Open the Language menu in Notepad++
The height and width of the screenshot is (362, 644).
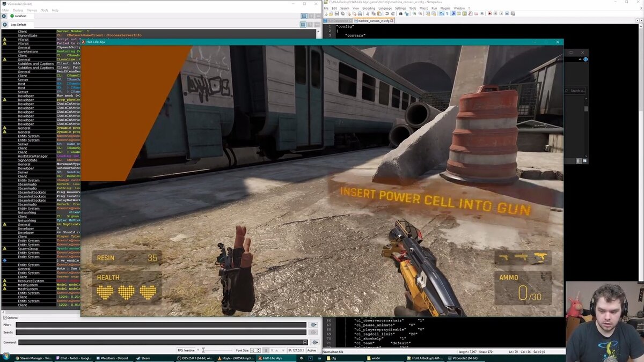tap(385, 8)
